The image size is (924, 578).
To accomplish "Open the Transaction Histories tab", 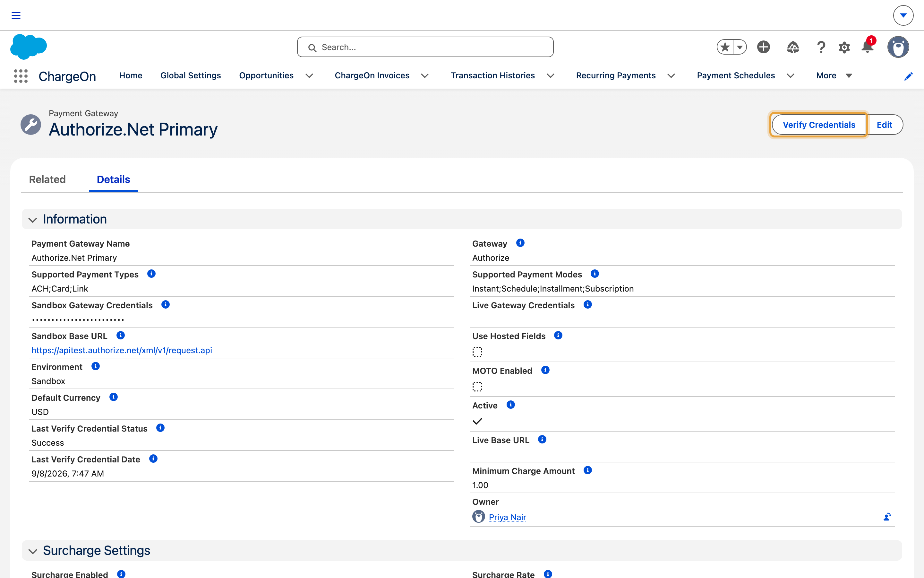I will [x=492, y=76].
